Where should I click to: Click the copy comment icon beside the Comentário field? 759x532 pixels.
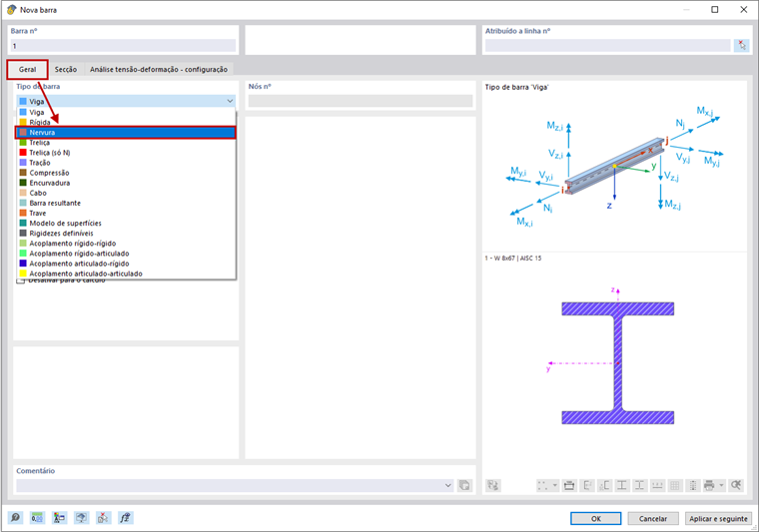coord(464,485)
